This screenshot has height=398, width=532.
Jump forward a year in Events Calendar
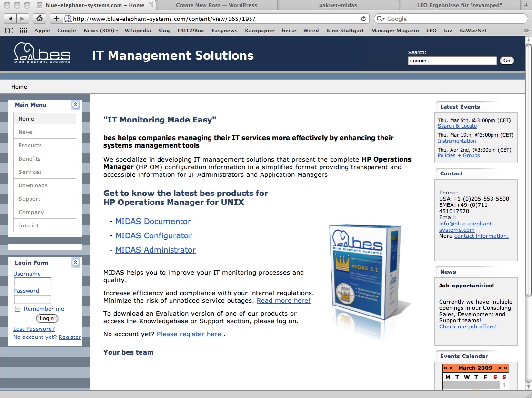point(505,368)
